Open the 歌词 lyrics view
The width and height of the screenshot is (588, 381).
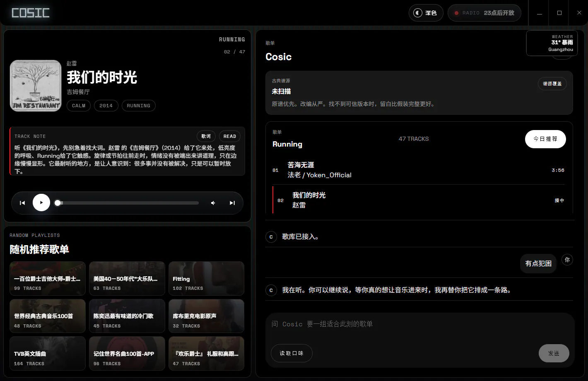coord(206,136)
